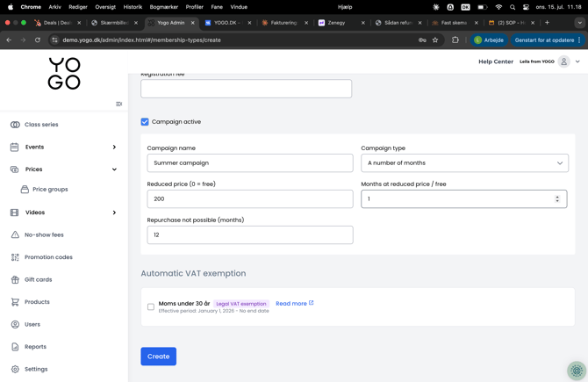Click browser back arrow

[9, 40]
